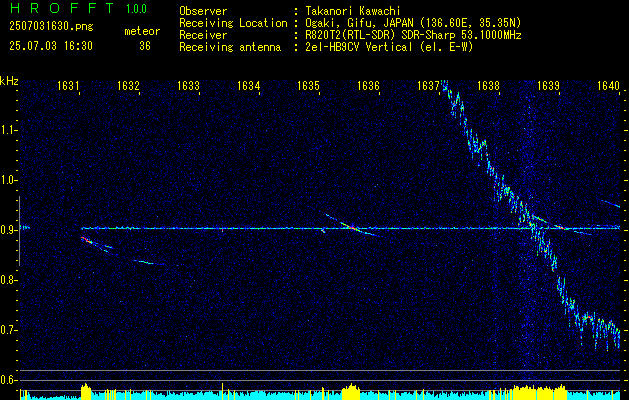Click time marker 1639
The width and height of the screenshot is (629, 400).
tap(548, 85)
